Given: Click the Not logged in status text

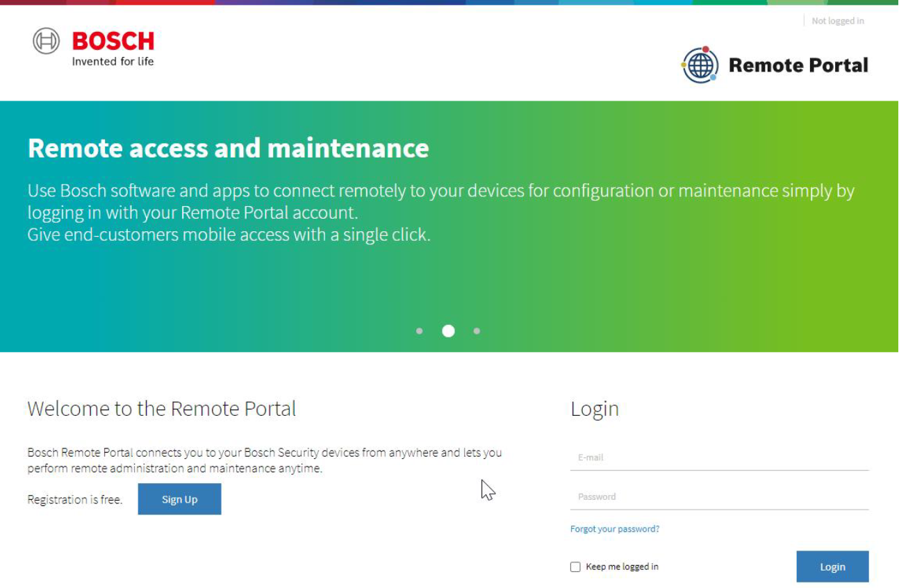Looking at the screenshot, I should pos(838,21).
